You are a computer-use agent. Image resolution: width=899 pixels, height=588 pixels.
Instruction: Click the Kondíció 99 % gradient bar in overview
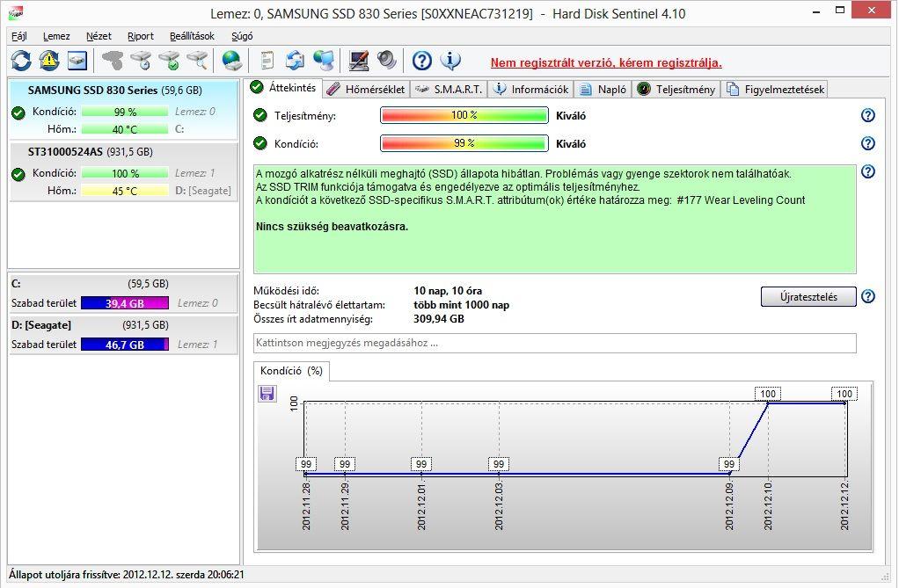point(464,143)
